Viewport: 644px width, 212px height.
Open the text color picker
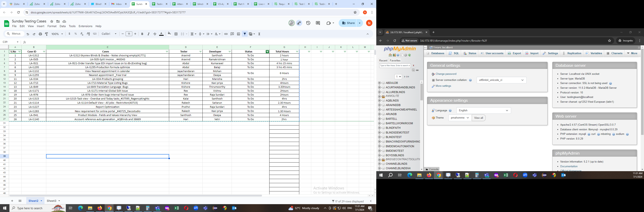161,34
